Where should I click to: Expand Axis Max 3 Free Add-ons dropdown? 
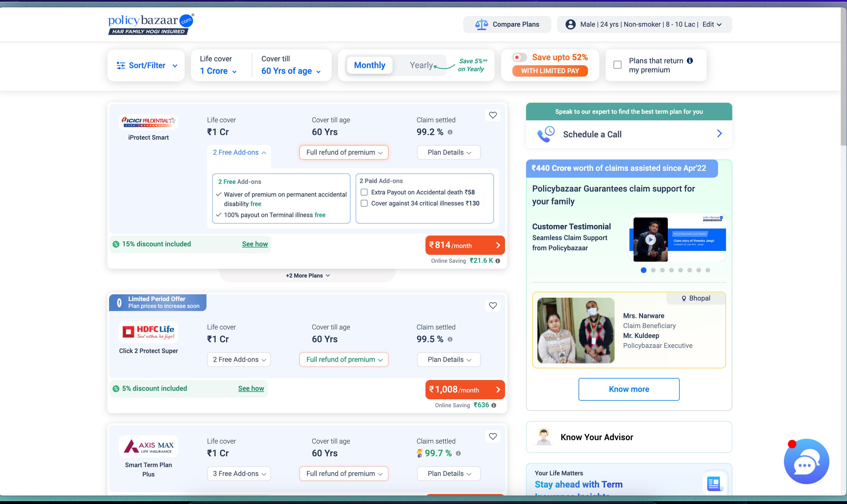pyautogui.click(x=239, y=474)
